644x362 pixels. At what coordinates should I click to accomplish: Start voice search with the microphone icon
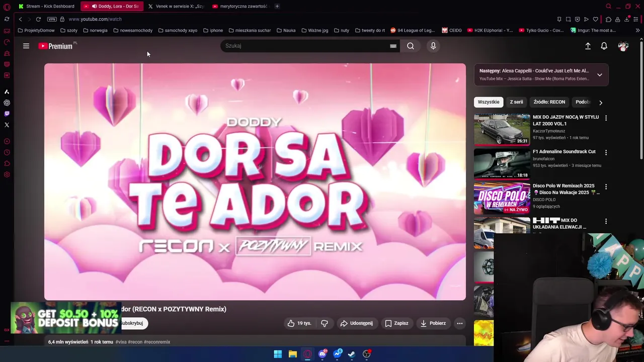[x=433, y=46]
